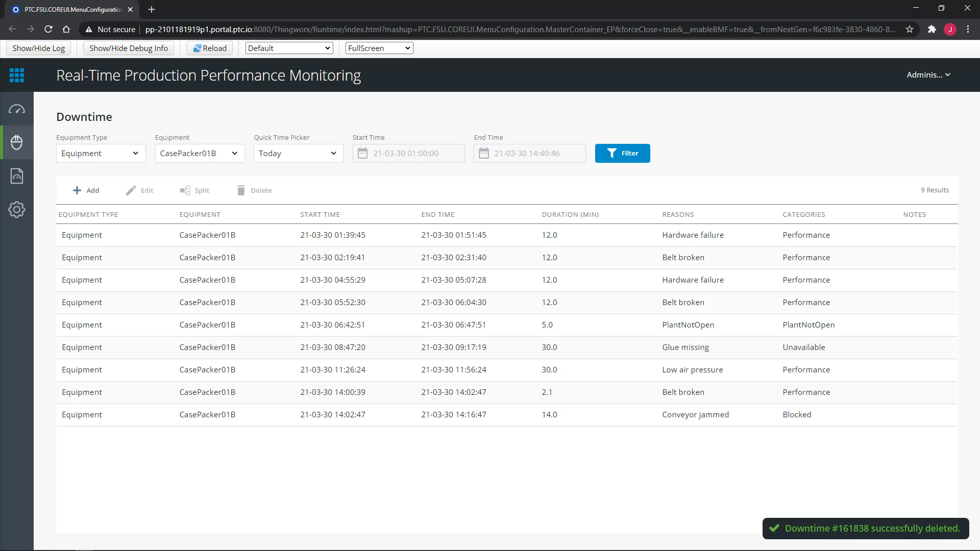Sort by CATEGORIES column header
The width and height of the screenshot is (980, 551).
point(804,215)
